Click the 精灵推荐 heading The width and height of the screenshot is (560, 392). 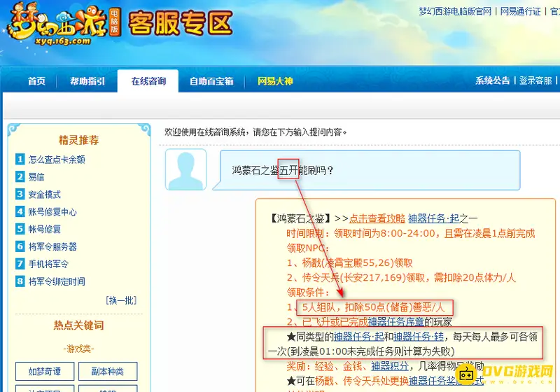[x=78, y=140]
